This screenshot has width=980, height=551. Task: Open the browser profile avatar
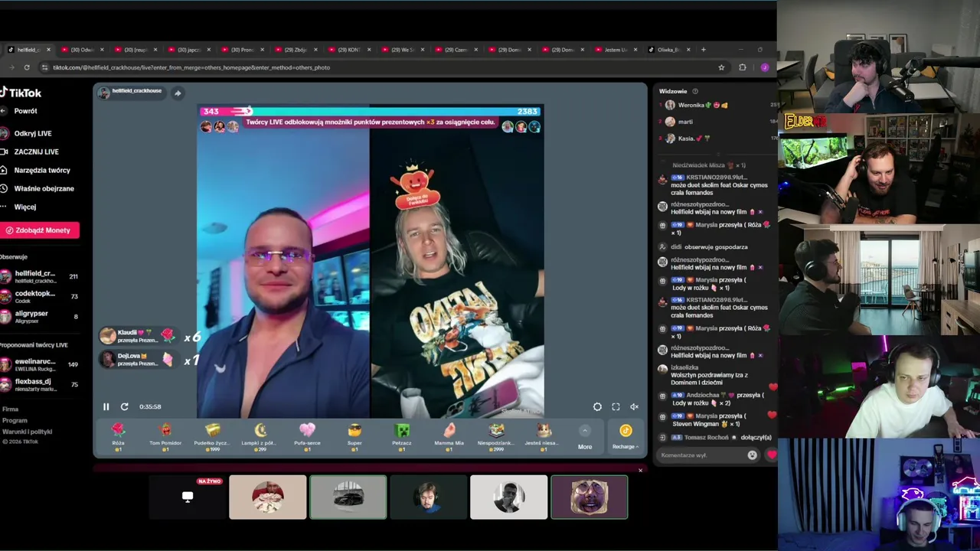[764, 67]
